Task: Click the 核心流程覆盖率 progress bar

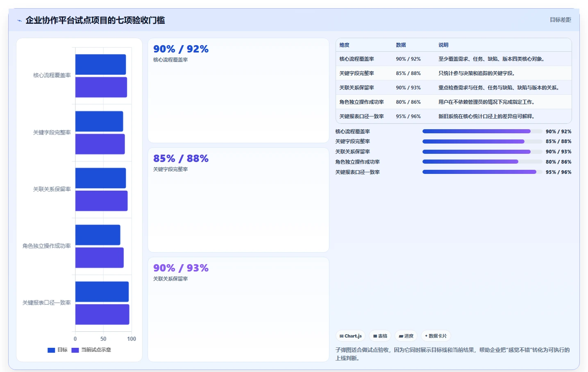Action: click(482, 131)
